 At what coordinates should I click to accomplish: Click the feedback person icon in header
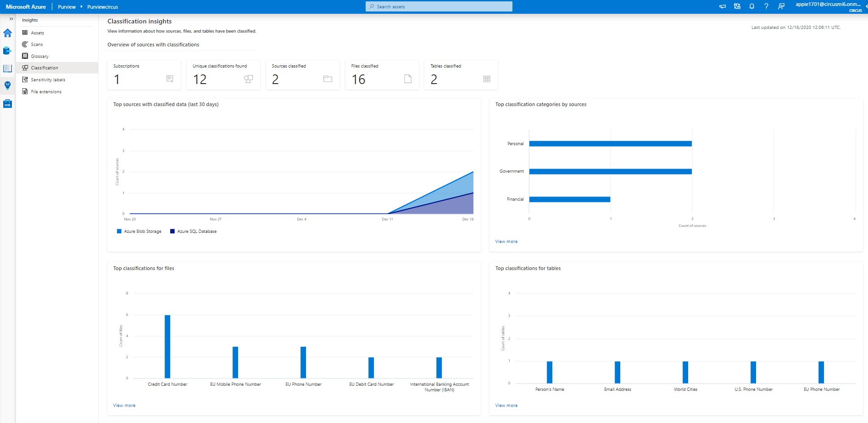(x=781, y=6)
